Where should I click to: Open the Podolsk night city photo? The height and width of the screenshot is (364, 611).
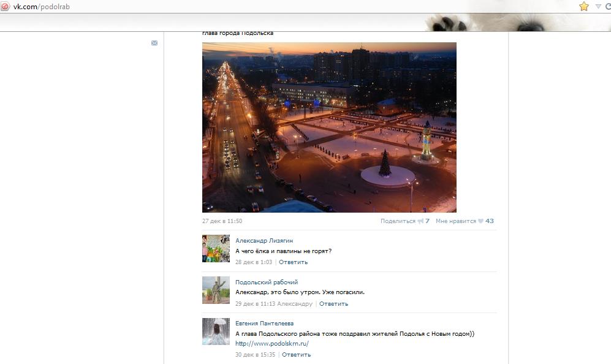click(329, 127)
